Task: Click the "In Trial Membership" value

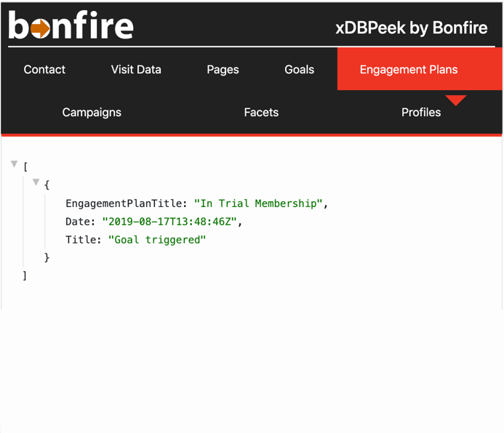Action: pos(258,203)
